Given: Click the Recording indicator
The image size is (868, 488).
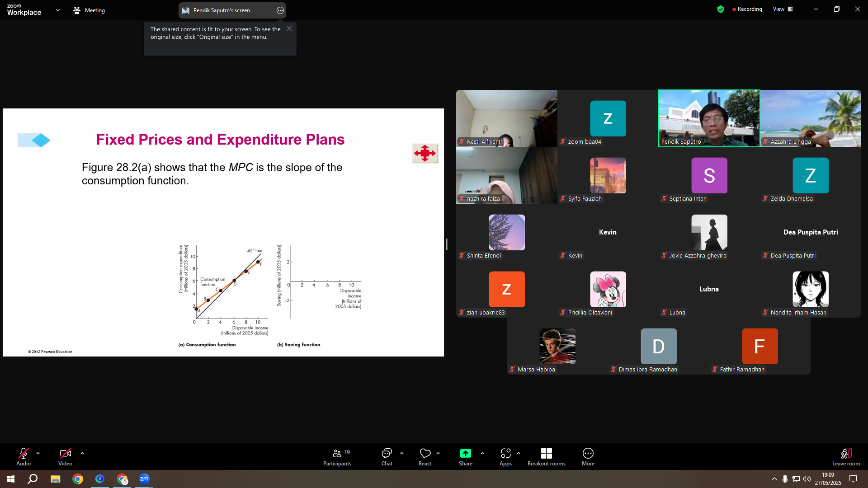Looking at the screenshot, I should click(x=747, y=9).
